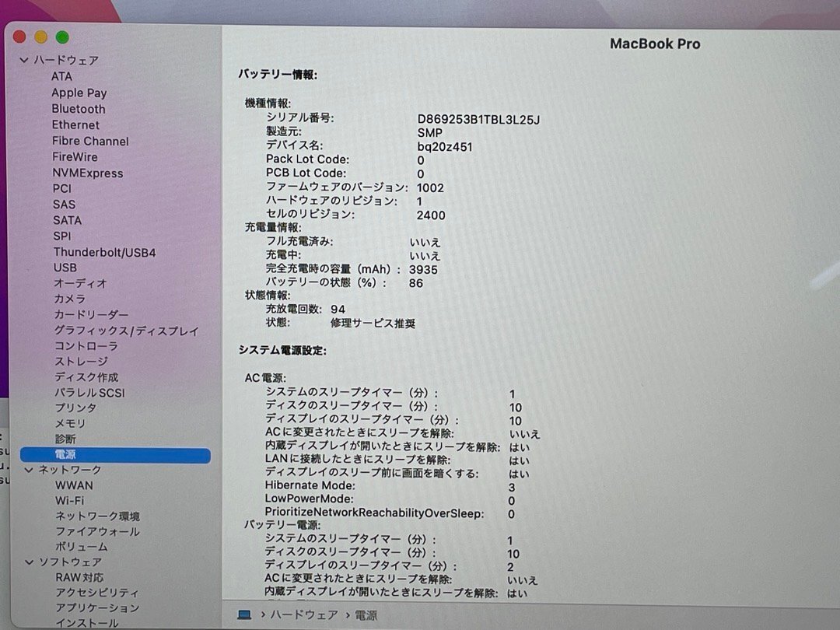This screenshot has width=840, height=630.
Task: Select アプリケーション in the sidebar
Action: click(97, 608)
